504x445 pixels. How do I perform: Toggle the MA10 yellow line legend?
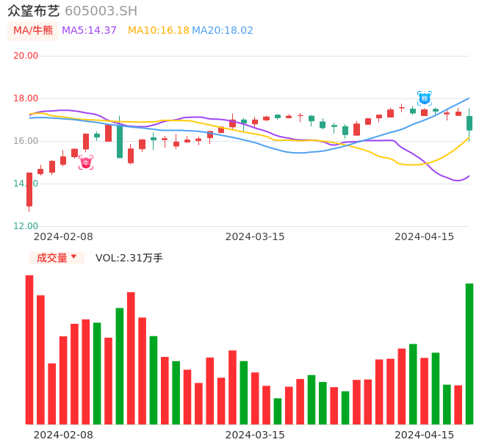[158, 31]
